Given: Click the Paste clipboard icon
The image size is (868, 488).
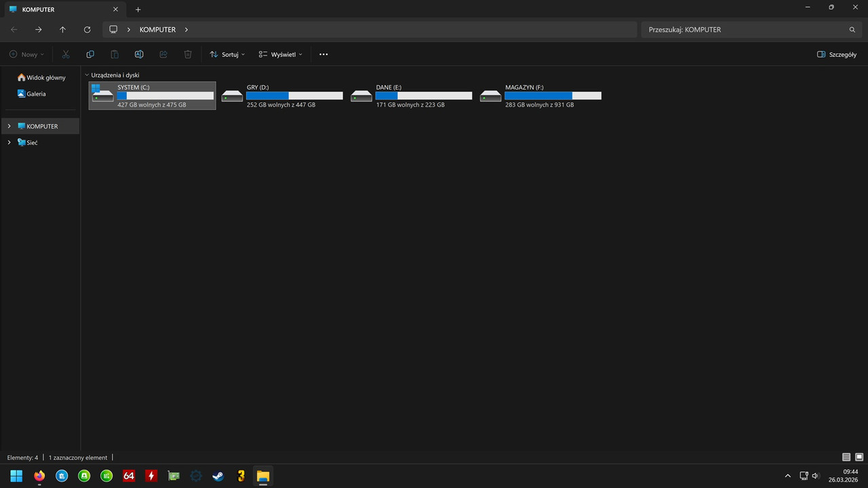Looking at the screenshot, I should click(115, 54).
